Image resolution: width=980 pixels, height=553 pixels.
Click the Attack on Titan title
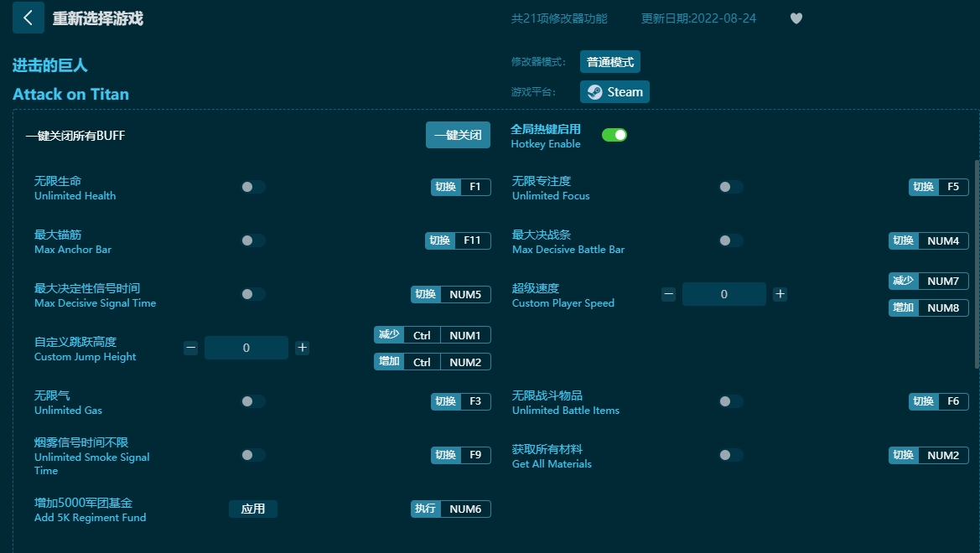coord(70,95)
